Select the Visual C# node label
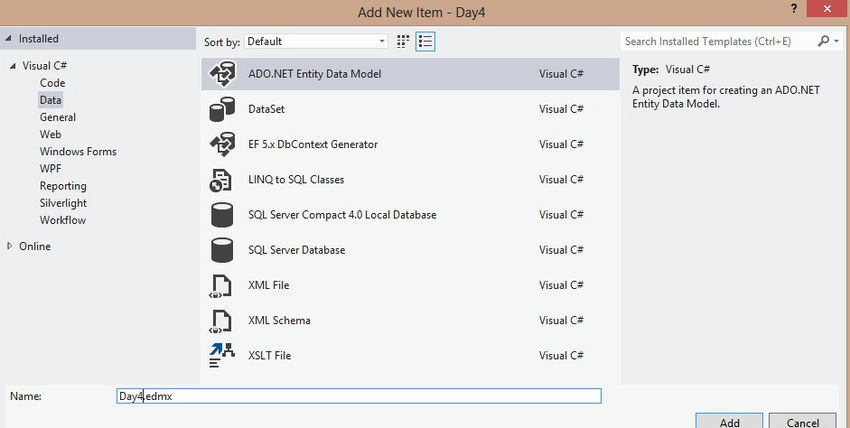The image size is (850, 428). click(44, 66)
